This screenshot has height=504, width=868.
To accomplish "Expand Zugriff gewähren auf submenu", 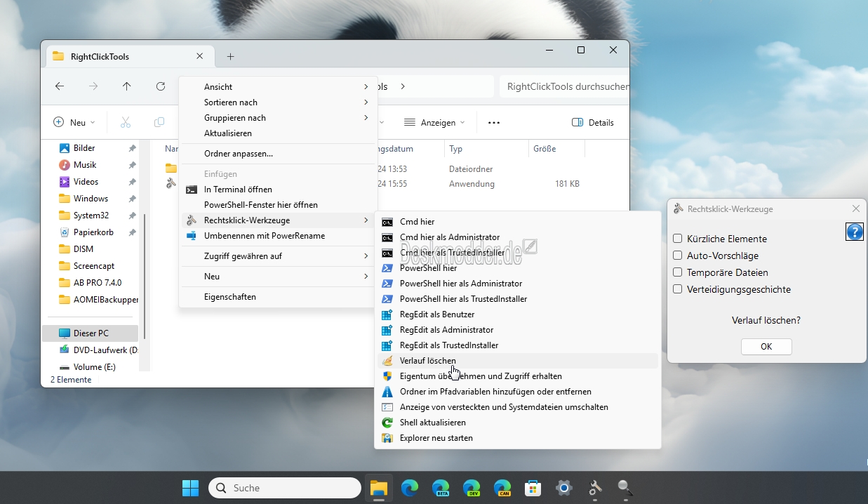I will (279, 256).
